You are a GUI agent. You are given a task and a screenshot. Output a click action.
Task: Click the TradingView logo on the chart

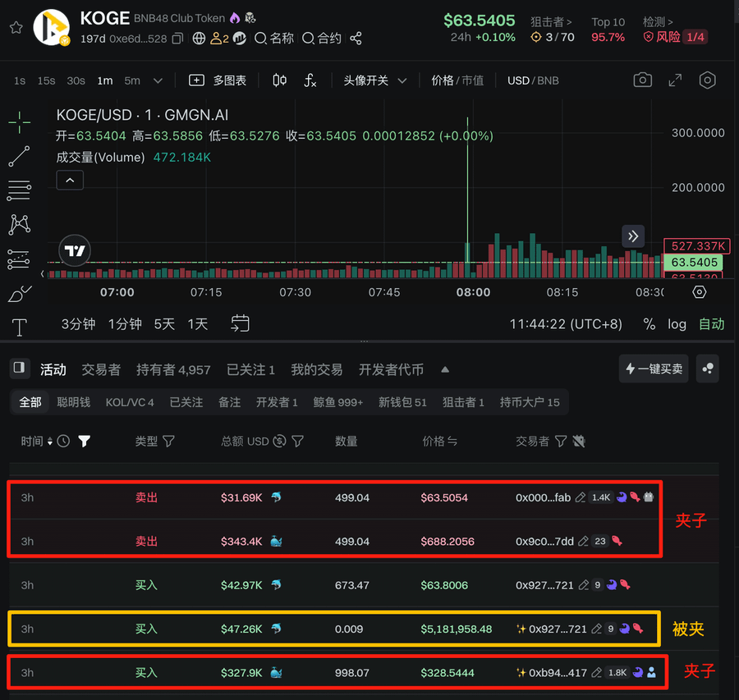[74, 251]
